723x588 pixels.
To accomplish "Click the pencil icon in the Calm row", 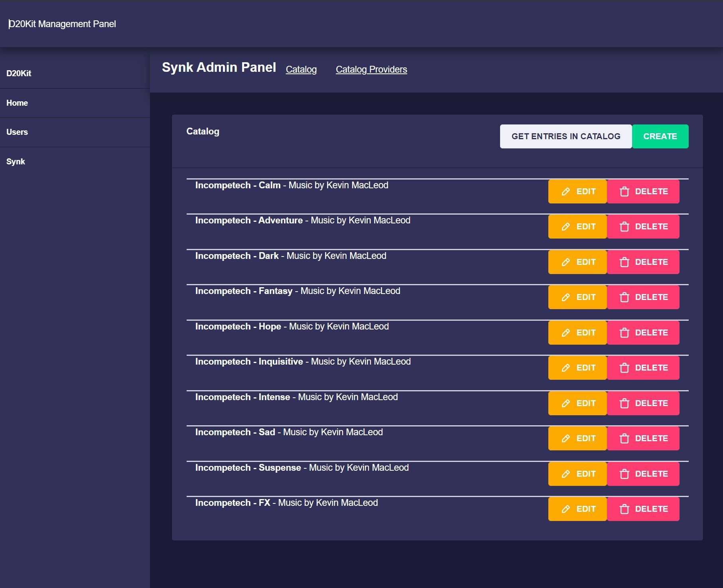I will 565,192.
